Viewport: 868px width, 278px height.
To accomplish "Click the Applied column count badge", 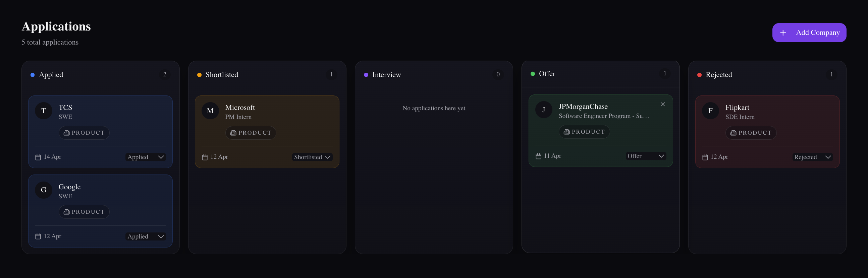I will (165, 74).
